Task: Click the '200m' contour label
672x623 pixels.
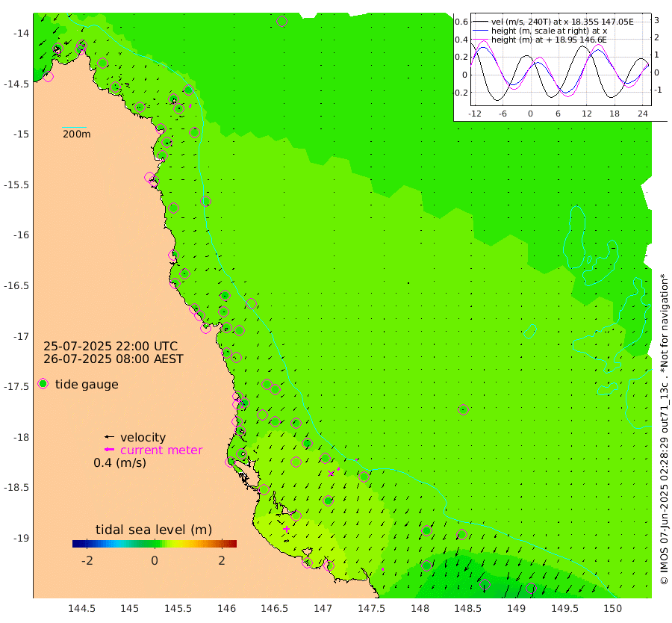Action: click(x=77, y=134)
